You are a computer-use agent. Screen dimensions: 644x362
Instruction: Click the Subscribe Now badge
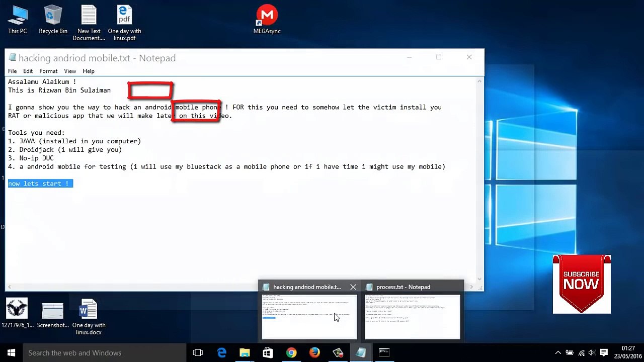coord(582,284)
